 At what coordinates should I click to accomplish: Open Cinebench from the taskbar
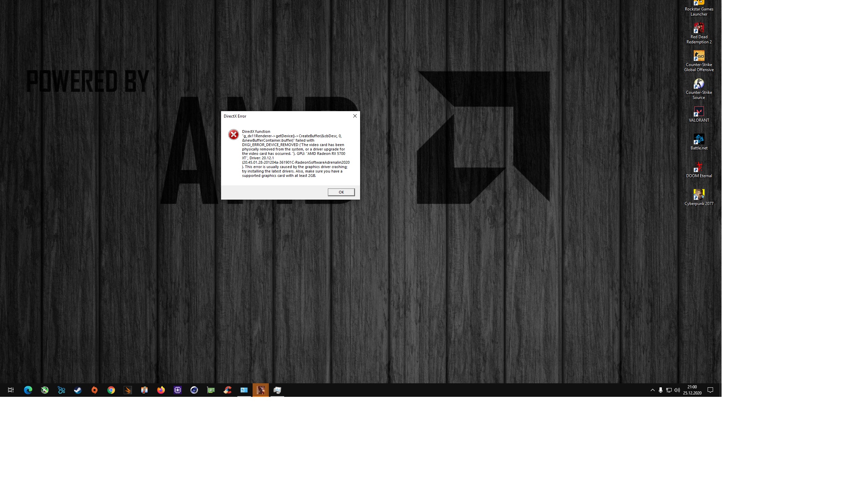(x=194, y=390)
